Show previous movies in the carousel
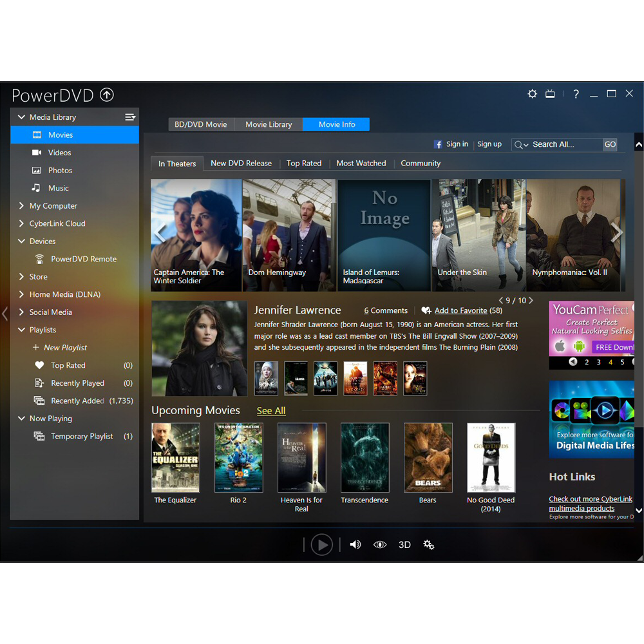The width and height of the screenshot is (644, 644). tap(160, 232)
